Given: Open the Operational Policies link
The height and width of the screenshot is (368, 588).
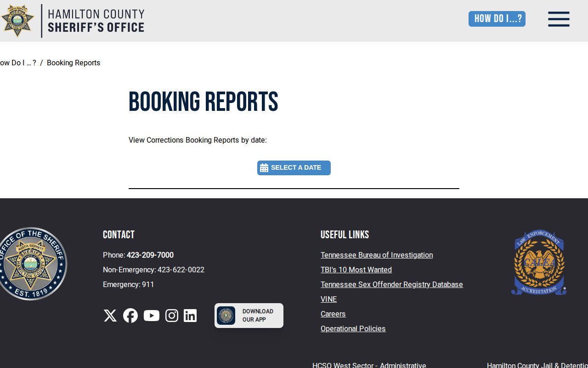Looking at the screenshot, I should 353,328.
